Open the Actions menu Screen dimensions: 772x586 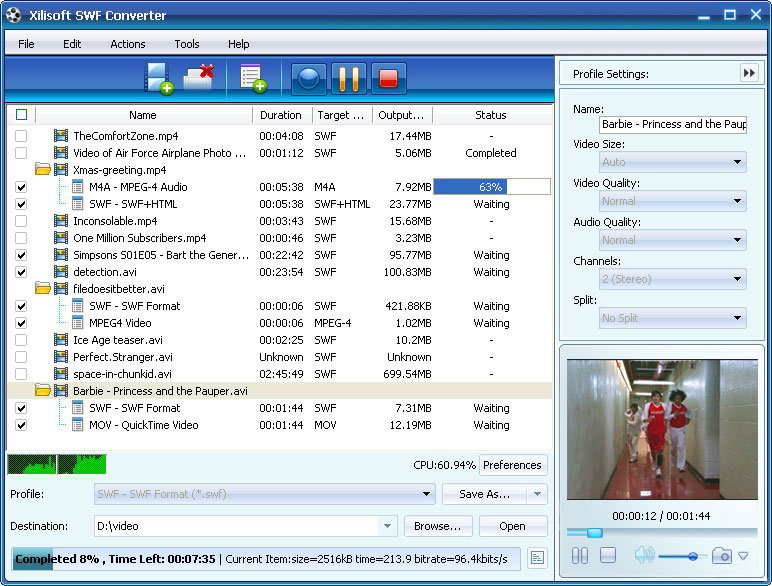click(x=128, y=44)
